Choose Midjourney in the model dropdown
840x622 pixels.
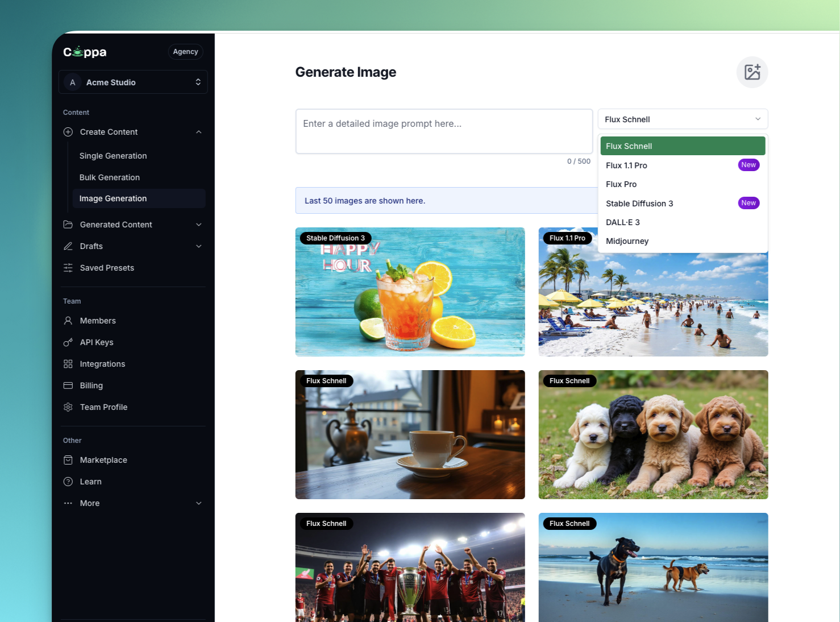(627, 241)
